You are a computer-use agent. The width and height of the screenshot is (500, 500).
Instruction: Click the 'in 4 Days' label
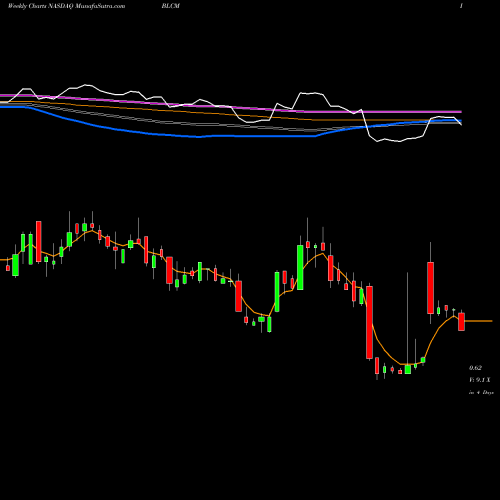pos(481,393)
